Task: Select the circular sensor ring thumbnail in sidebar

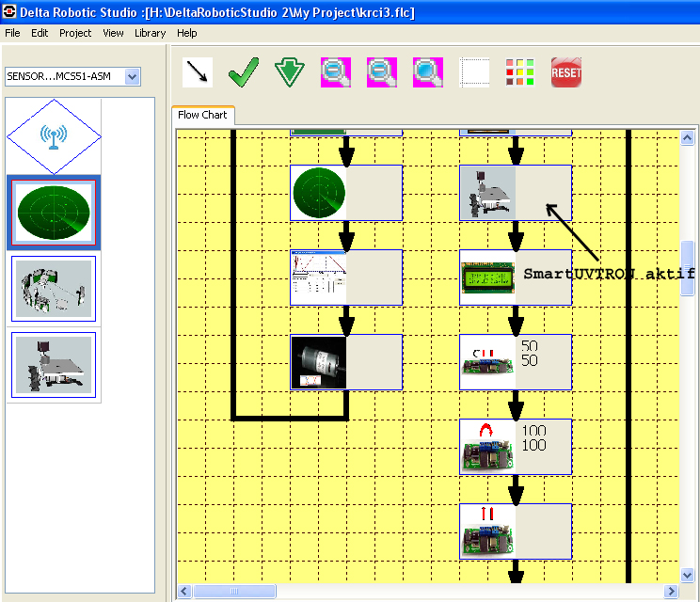Action: click(x=54, y=290)
